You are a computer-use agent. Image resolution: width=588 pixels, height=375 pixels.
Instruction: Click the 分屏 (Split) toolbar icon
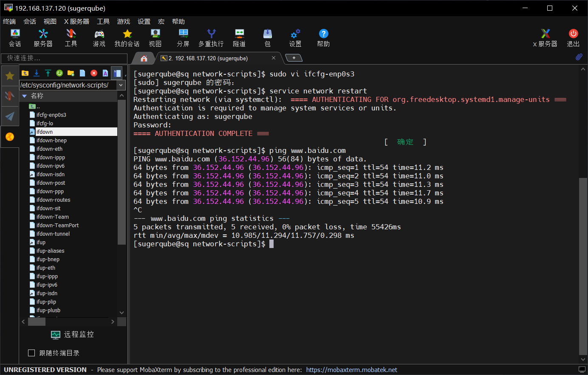pos(183,38)
